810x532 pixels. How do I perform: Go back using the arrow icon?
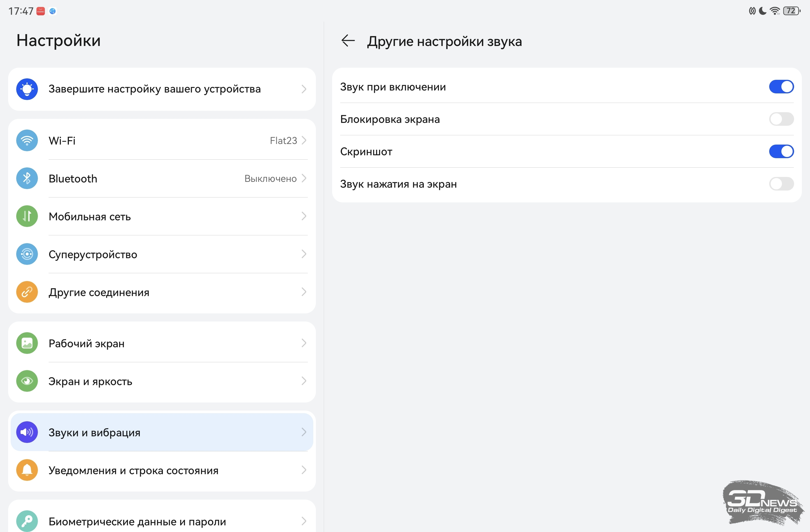pyautogui.click(x=348, y=41)
